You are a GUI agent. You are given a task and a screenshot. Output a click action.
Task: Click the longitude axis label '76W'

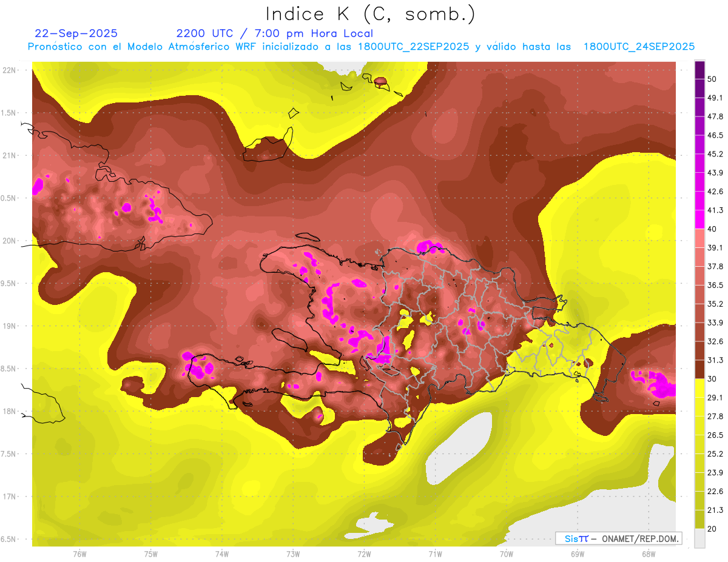point(79,554)
